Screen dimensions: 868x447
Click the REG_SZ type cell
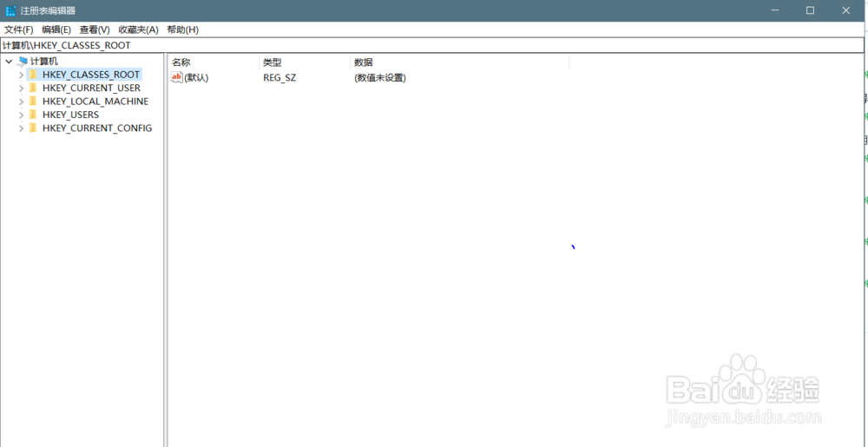279,78
